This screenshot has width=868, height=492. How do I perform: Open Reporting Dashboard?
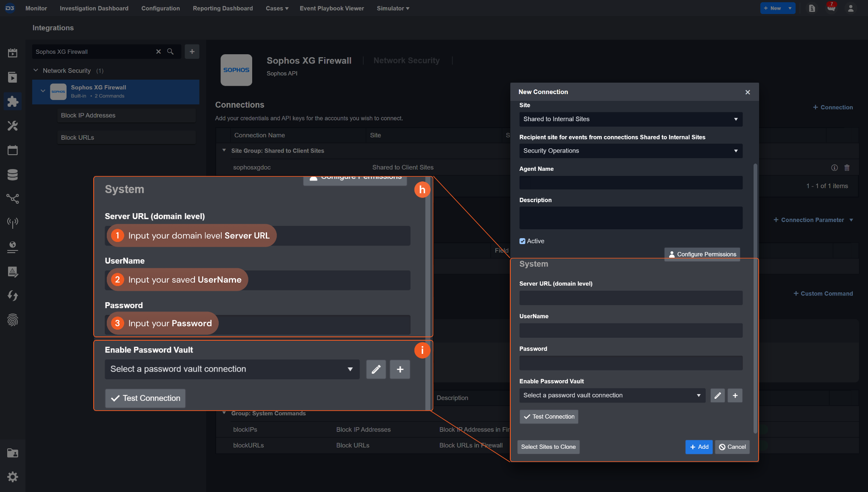223,8
